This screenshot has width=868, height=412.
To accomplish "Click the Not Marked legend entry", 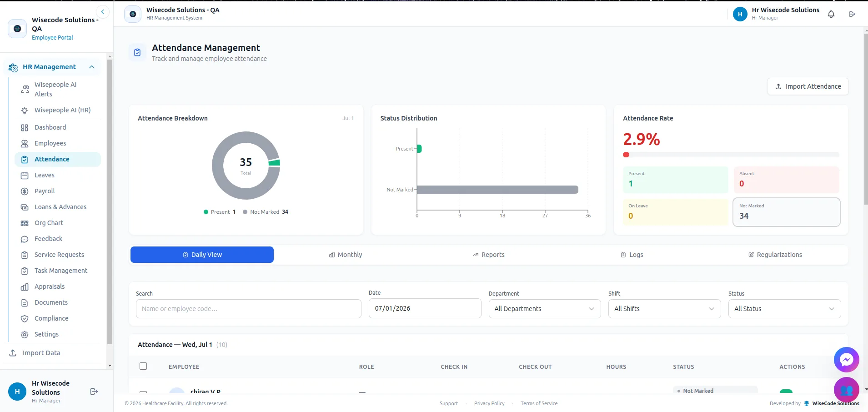I will 266,212.
